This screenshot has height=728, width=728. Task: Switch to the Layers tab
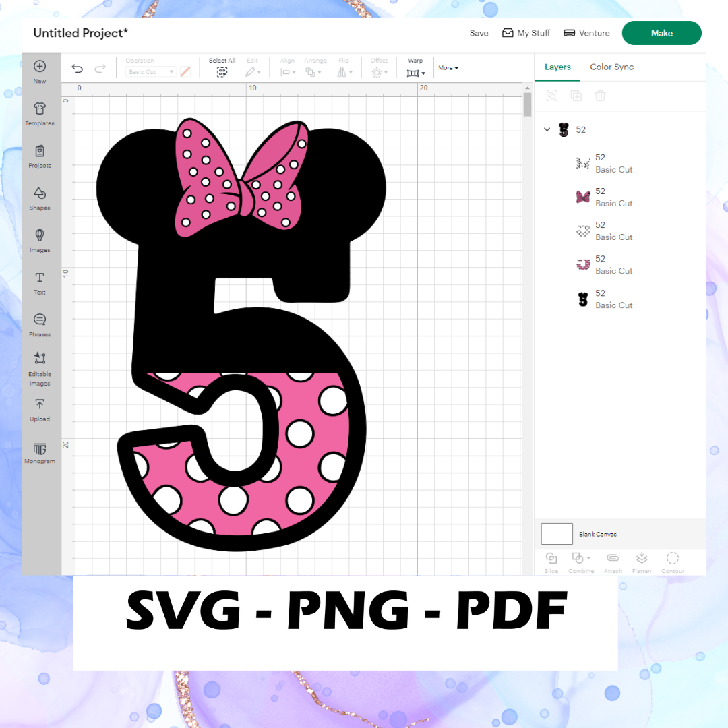coord(557,67)
